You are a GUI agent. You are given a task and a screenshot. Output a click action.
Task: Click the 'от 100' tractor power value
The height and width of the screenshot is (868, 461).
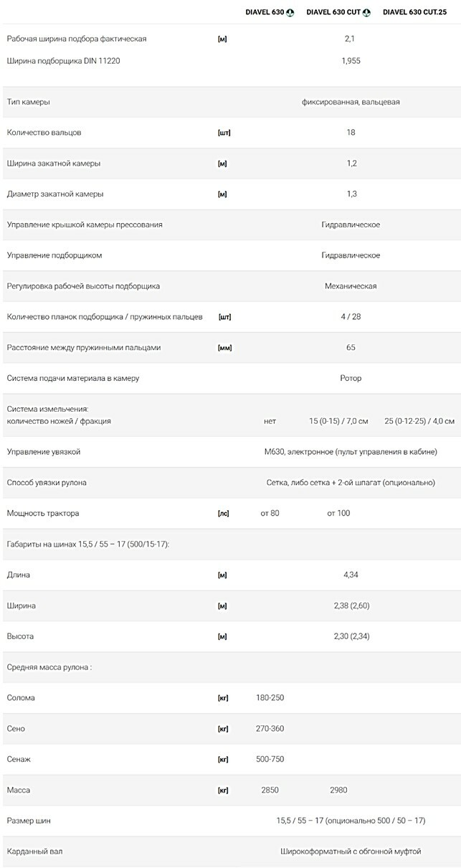[x=338, y=514]
